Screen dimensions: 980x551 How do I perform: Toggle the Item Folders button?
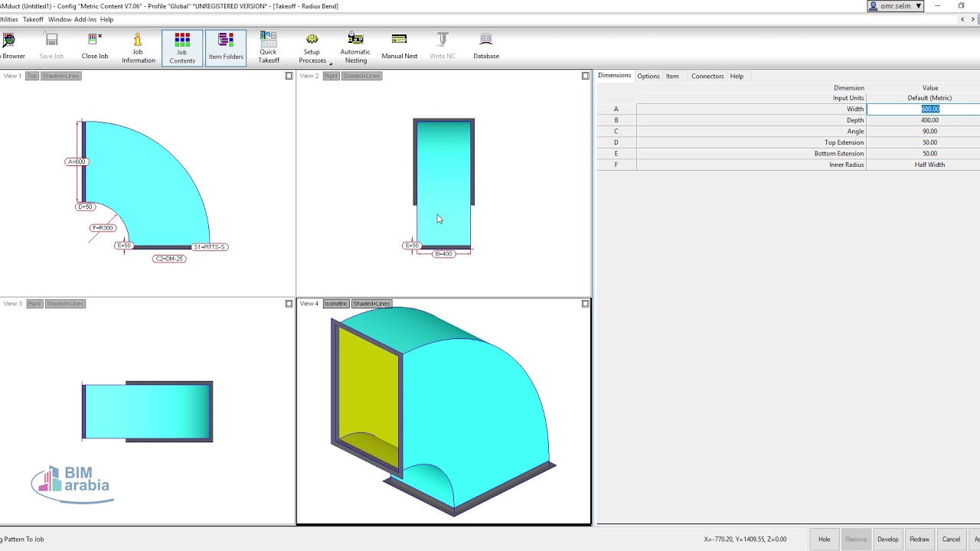coord(226,47)
